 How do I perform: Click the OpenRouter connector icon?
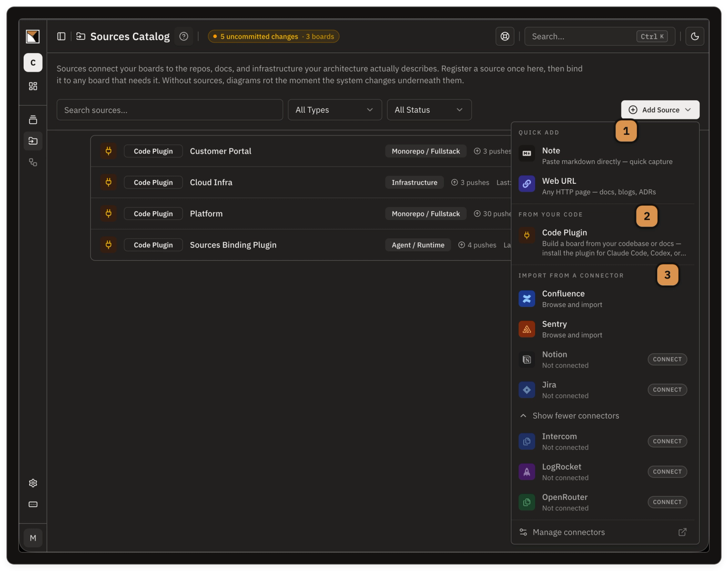[x=527, y=502]
